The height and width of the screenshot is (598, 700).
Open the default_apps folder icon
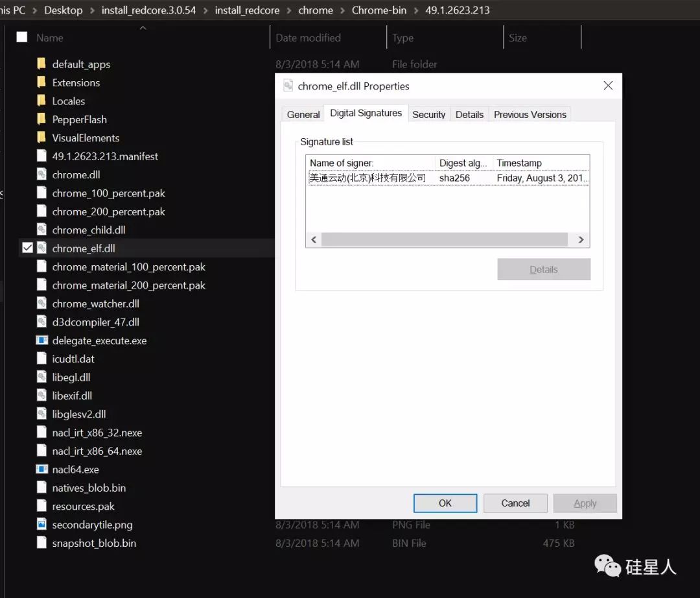click(41, 64)
